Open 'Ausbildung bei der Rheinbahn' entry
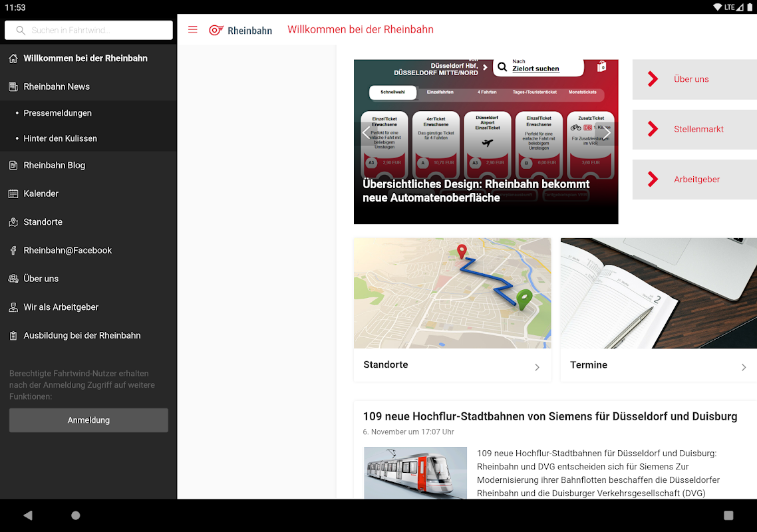The image size is (757, 532). click(88, 336)
